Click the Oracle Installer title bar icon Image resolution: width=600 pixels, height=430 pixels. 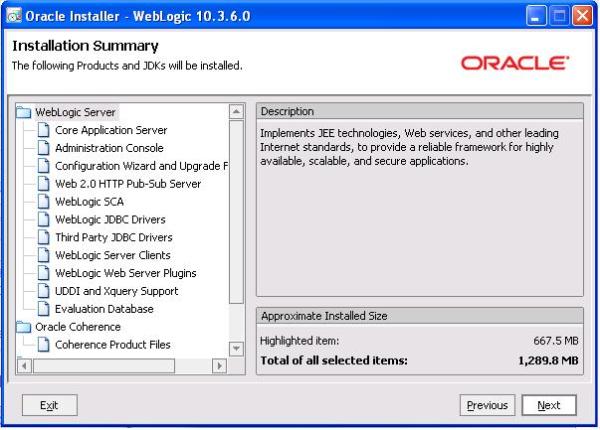[x=13, y=16]
